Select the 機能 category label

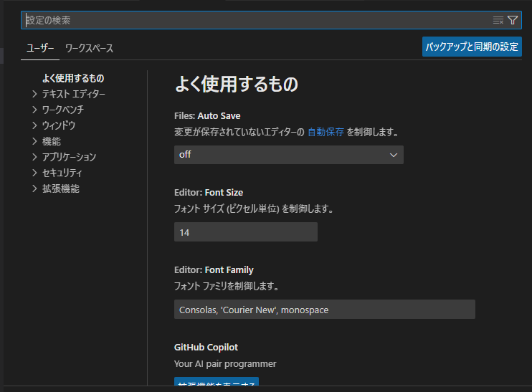click(52, 141)
